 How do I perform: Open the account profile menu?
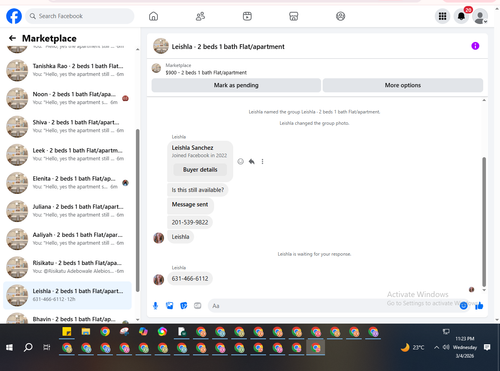(480, 16)
